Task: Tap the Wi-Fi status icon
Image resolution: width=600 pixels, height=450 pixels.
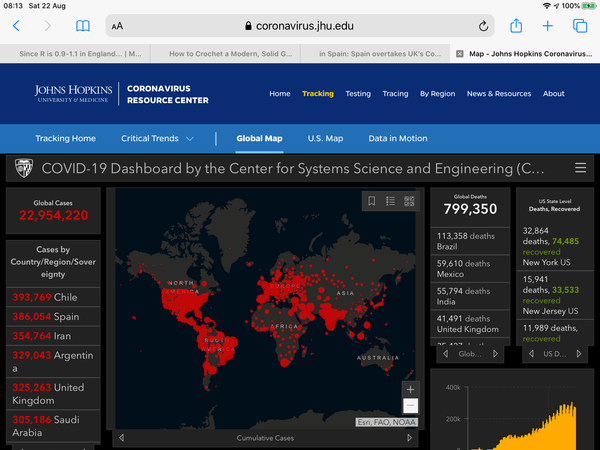Action: [x=547, y=6]
